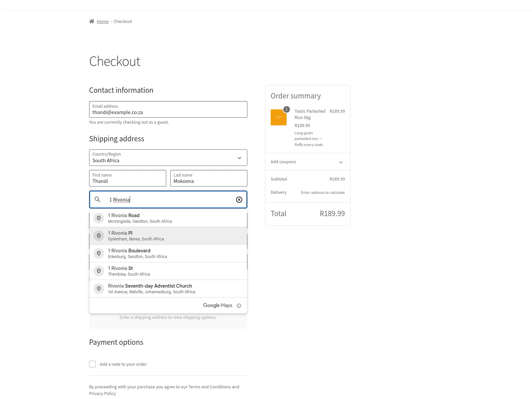
Task: Expand the Add coupons section
Action: click(308, 162)
